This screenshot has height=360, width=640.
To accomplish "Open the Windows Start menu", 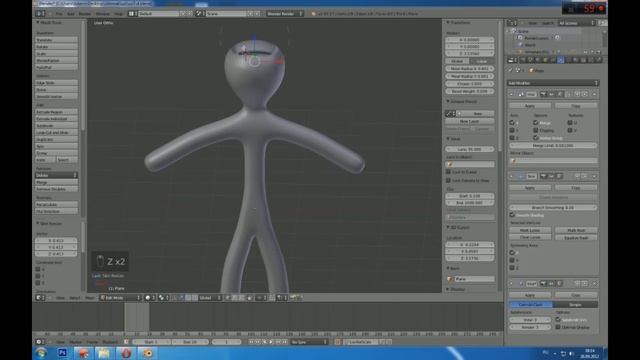I will pyautogui.click(x=41, y=353).
